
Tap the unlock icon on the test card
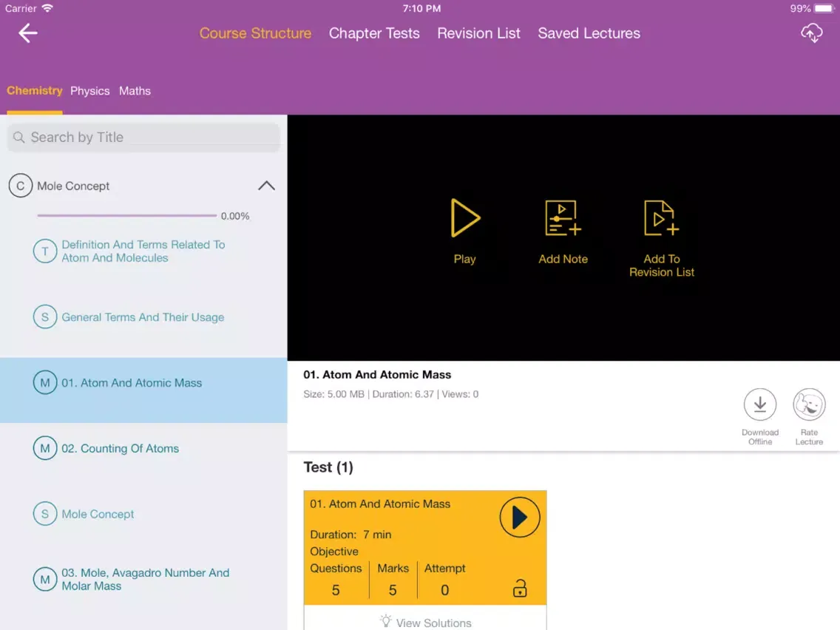tap(521, 588)
